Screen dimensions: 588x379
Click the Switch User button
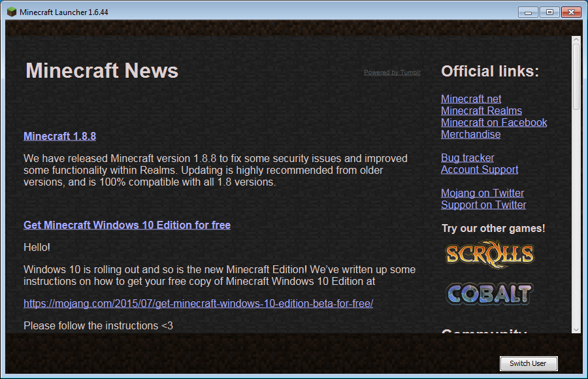point(529,363)
